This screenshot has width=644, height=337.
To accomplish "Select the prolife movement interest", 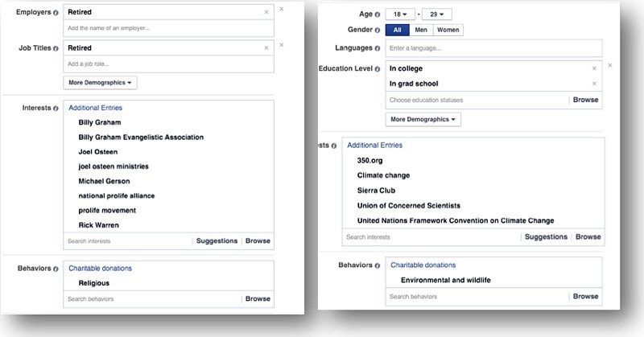I will (107, 211).
